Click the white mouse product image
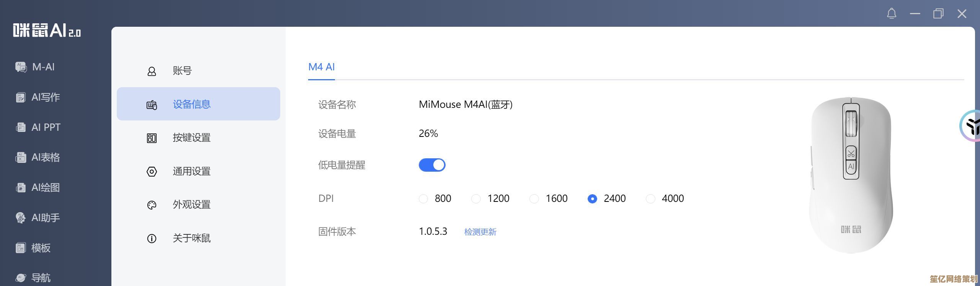This screenshot has height=286, width=980. coord(851,176)
